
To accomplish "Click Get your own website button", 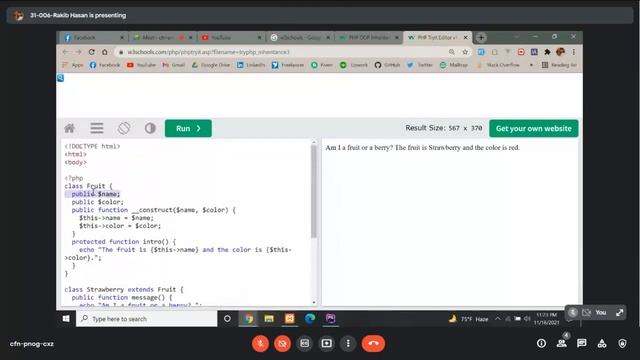I will click(533, 128).
